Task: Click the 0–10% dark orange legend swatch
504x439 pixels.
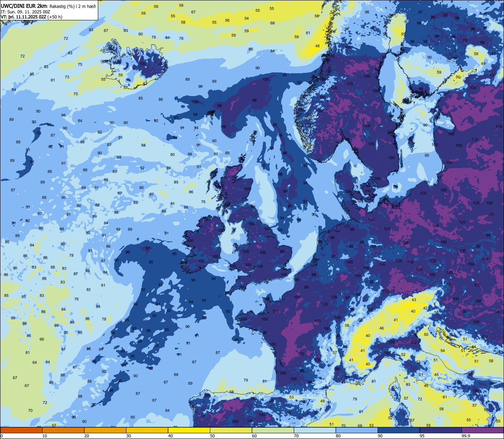Action: point(21,430)
